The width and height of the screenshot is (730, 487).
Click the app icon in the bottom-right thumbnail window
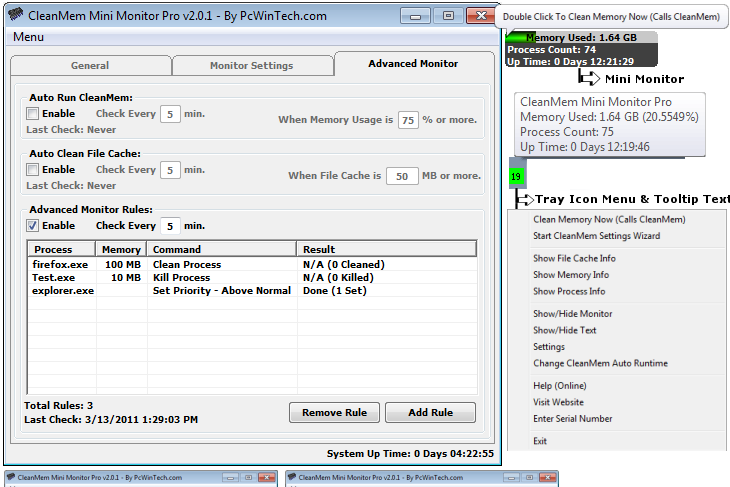click(292, 477)
